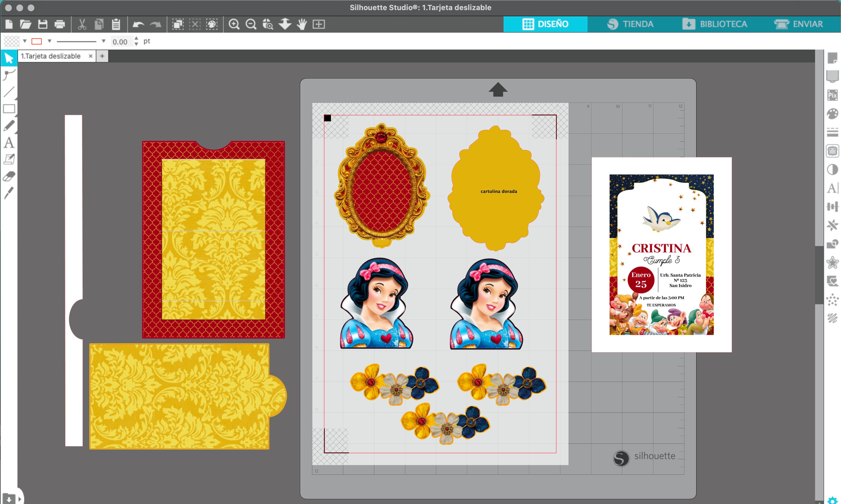Viewport: 841px width, 504px height.
Task: Undo the last action
Action: pyautogui.click(x=139, y=24)
